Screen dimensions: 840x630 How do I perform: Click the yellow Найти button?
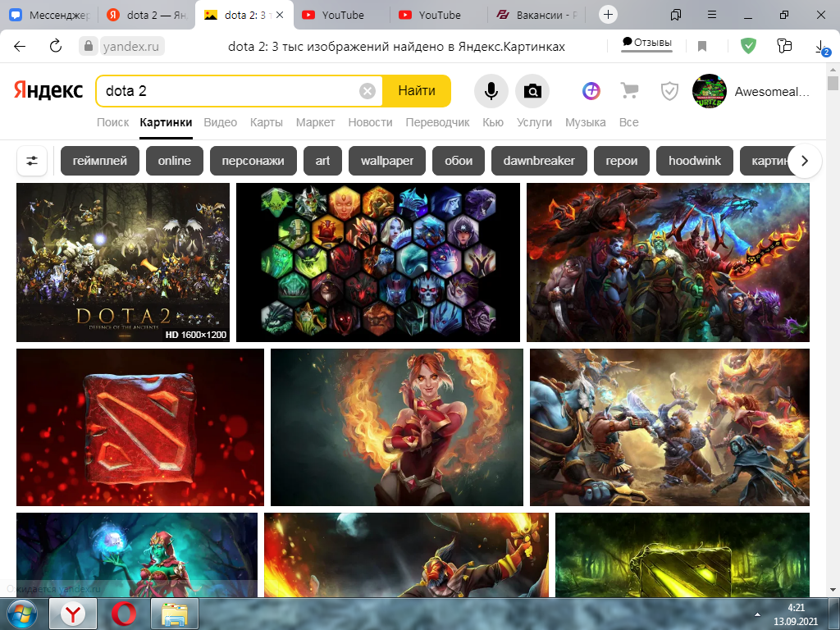click(416, 91)
